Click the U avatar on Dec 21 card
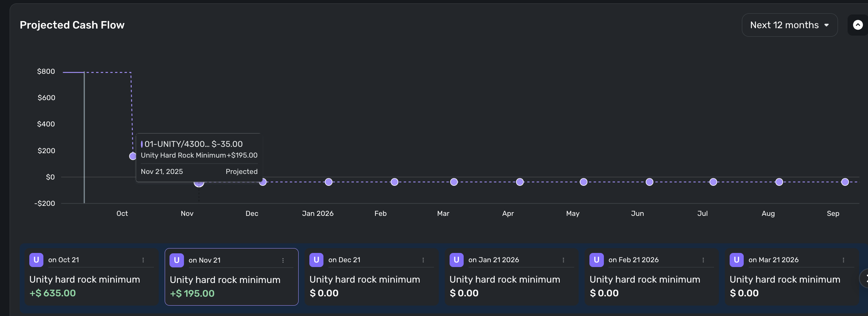The width and height of the screenshot is (868, 316). coord(316,260)
